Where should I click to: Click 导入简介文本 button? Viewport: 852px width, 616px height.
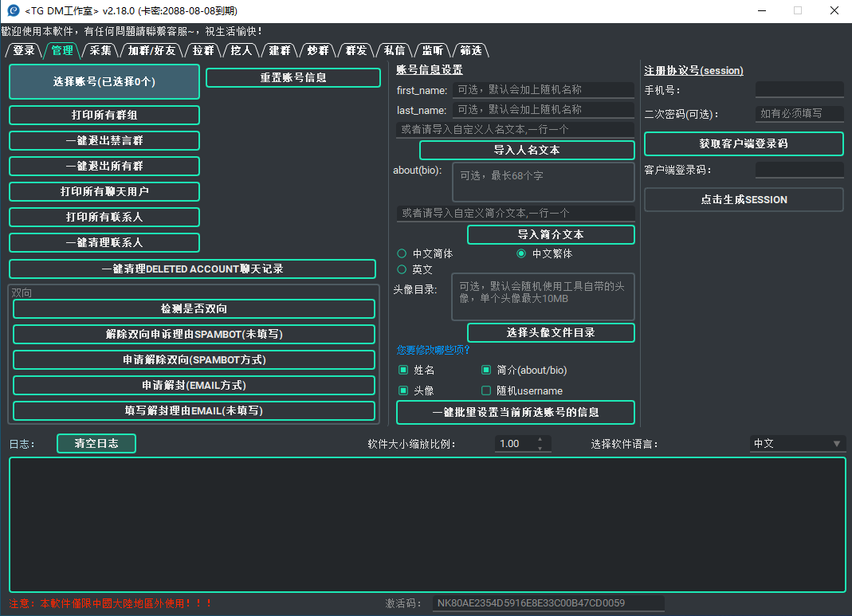click(x=551, y=234)
